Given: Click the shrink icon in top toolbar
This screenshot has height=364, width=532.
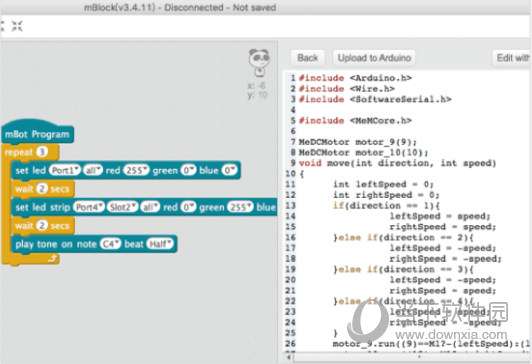Looking at the screenshot, I should click(x=17, y=26).
